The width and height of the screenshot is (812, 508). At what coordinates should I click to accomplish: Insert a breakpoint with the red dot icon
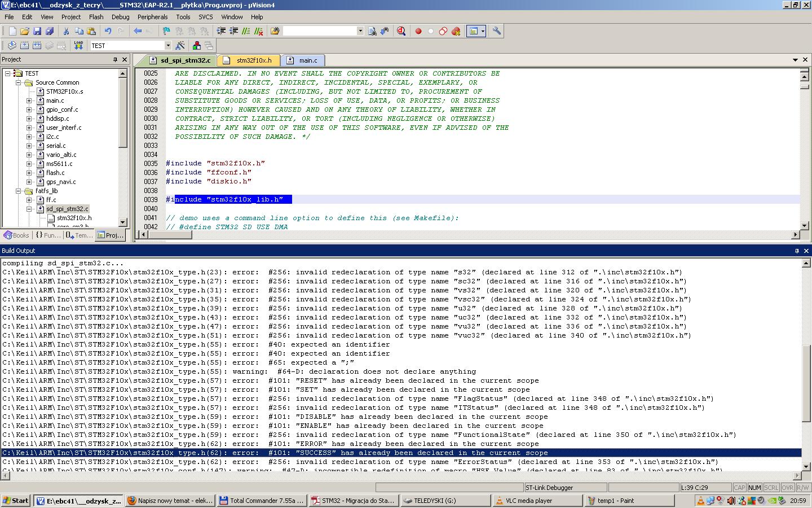pos(418,31)
